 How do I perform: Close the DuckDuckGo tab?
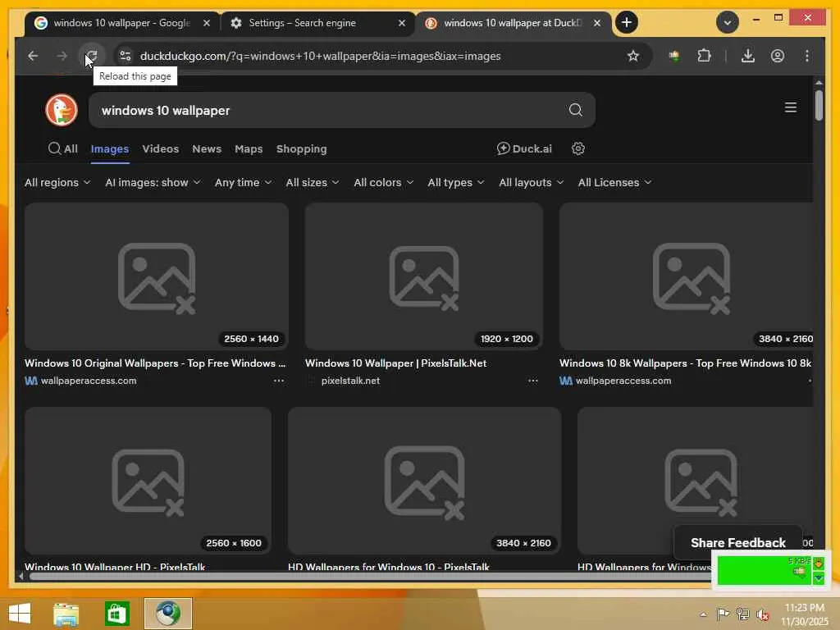click(x=597, y=23)
